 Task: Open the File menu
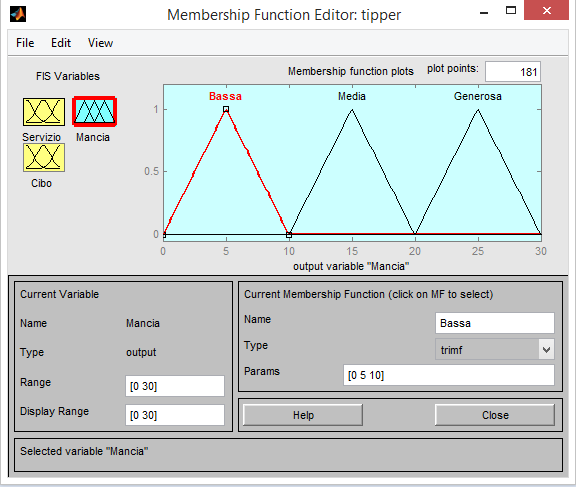pos(25,43)
